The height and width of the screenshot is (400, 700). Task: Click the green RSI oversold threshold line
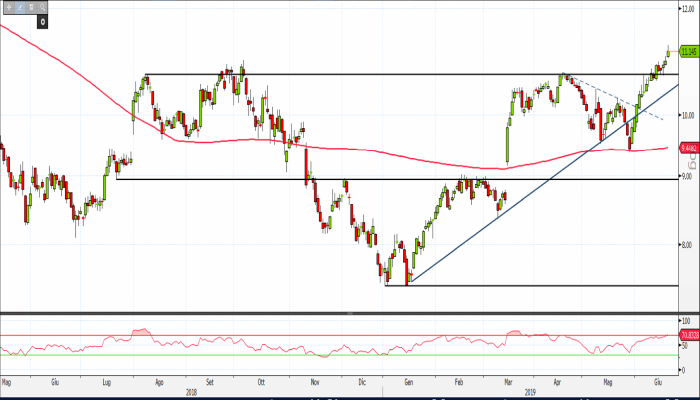tap(300, 355)
